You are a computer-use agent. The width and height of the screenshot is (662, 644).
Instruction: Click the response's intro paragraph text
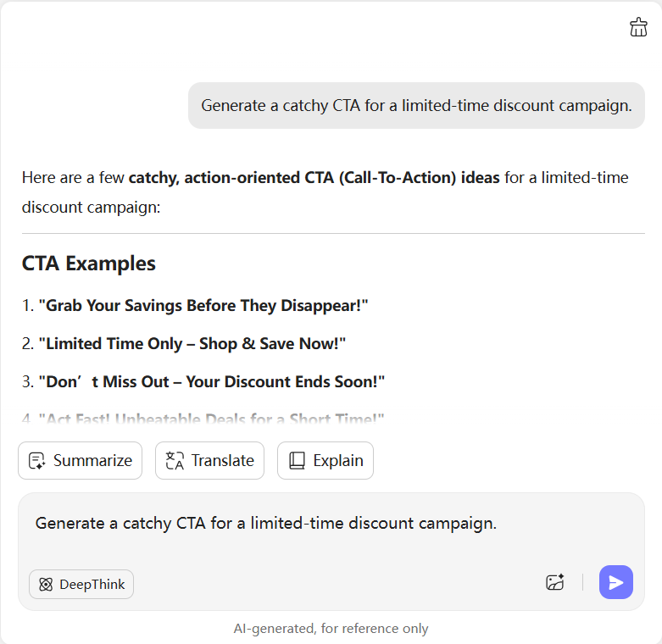(325, 192)
